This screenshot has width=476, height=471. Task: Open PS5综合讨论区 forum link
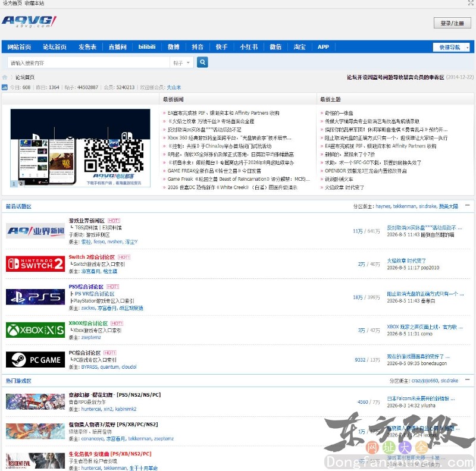click(86, 287)
